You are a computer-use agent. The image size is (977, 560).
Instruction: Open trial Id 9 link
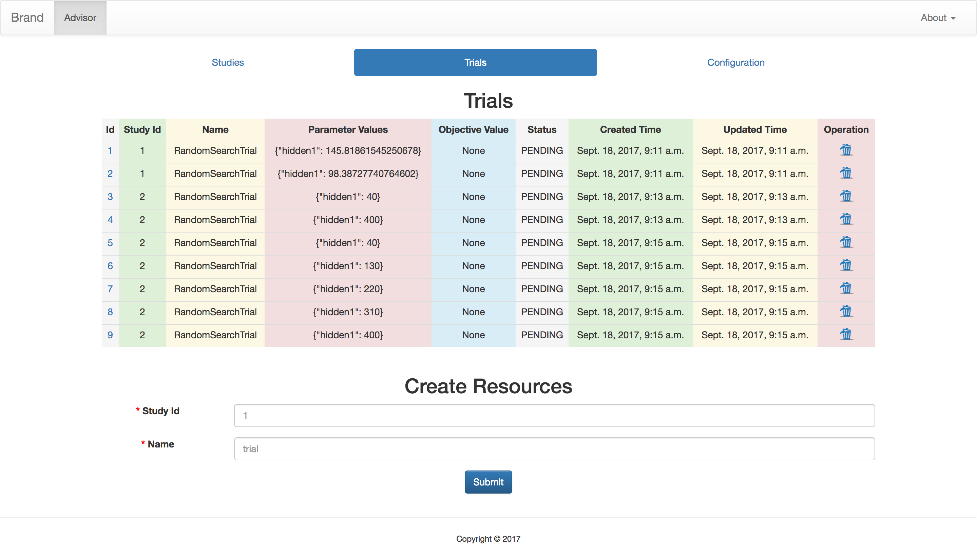(x=110, y=335)
